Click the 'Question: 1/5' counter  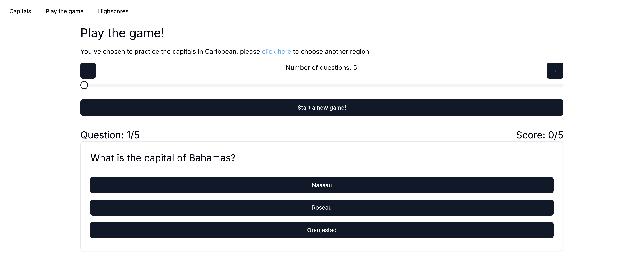pos(110,135)
